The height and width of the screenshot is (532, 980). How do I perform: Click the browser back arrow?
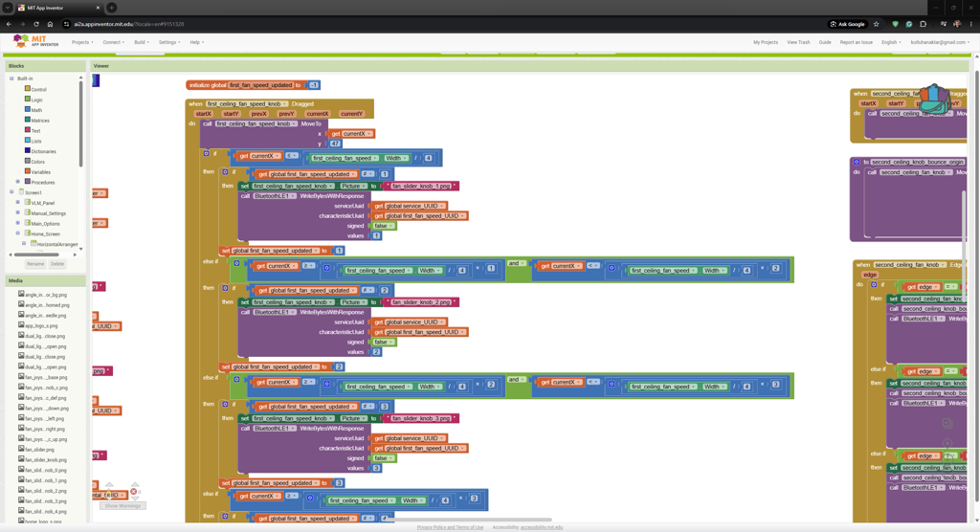click(x=9, y=24)
